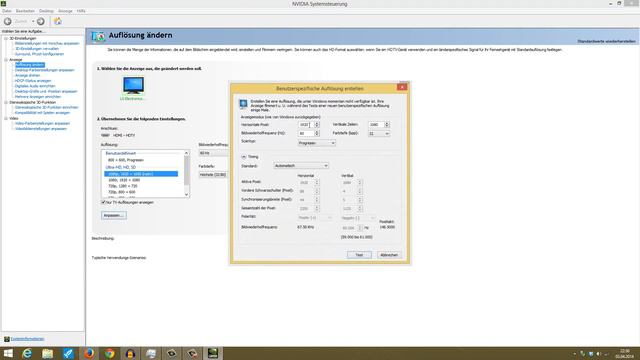The width and height of the screenshot is (640, 360).
Task: Collapse the Stereoskopische 3D-Funktion tree node
Action: coord(6,102)
